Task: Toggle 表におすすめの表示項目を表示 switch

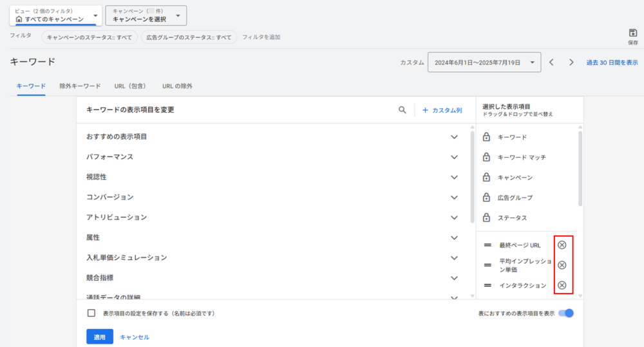Action: (566, 314)
